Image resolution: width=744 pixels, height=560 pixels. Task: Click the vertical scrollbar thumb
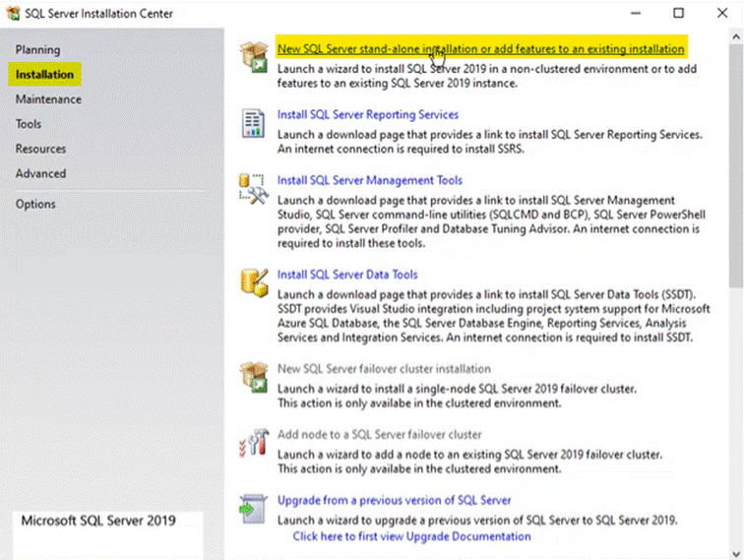(736, 166)
